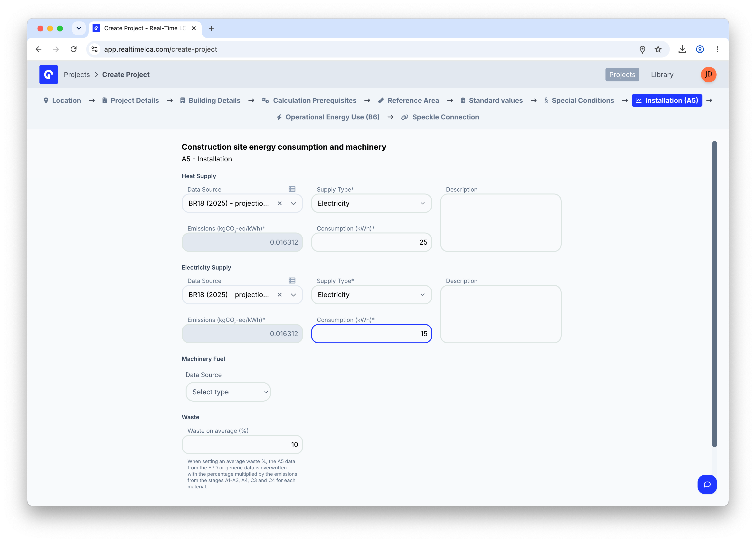This screenshot has width=756, height=542.
Task: Click Electricity Supply emissions field
Action: tap(242, 334)
